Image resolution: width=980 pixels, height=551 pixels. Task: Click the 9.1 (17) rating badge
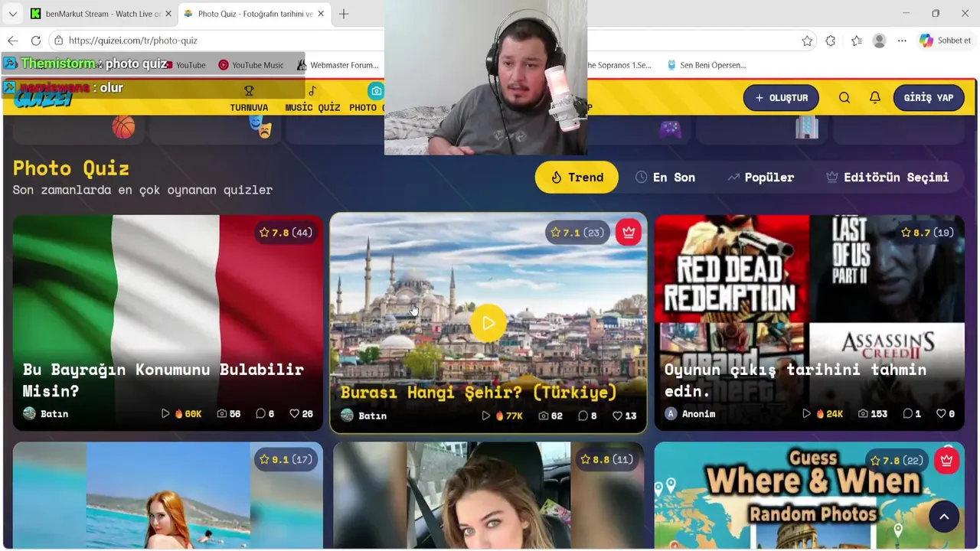point(286,460)
